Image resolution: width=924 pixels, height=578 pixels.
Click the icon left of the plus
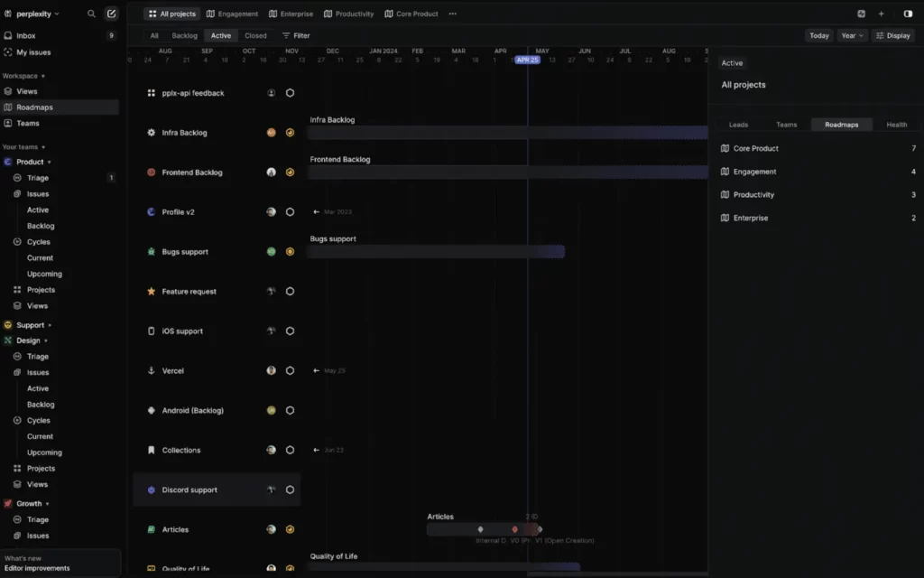(862, 14)
